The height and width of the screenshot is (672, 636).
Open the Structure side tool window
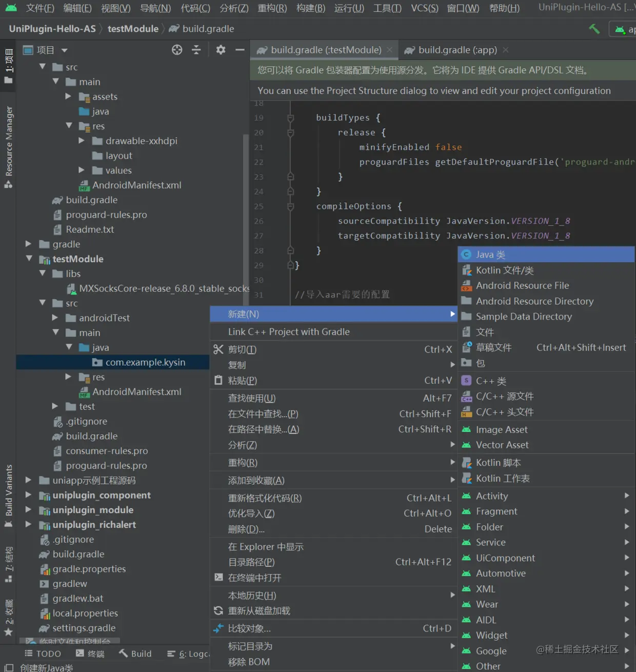click(8, 565)
